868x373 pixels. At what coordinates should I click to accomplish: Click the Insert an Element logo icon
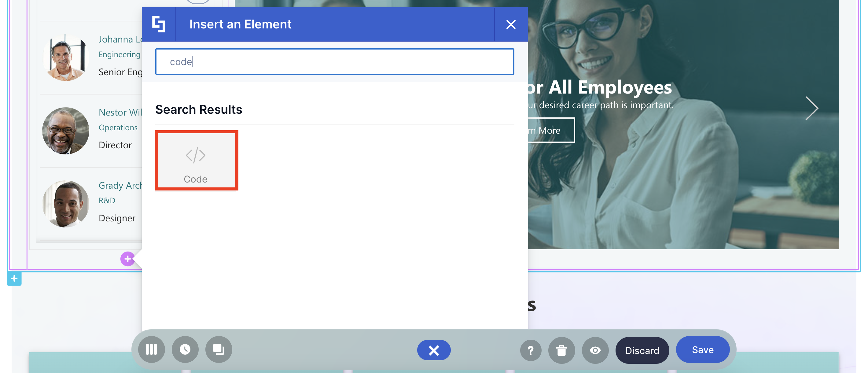(159, 24)
